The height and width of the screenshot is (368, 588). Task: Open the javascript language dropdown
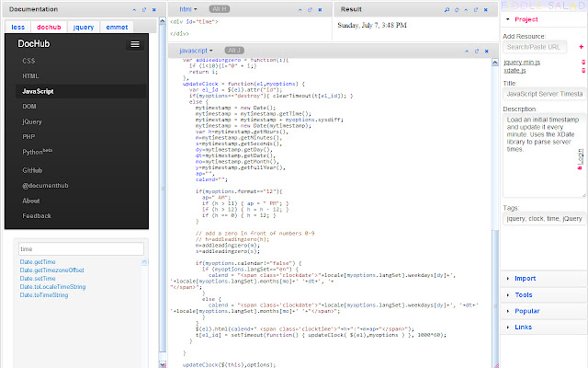coord(196,51)
